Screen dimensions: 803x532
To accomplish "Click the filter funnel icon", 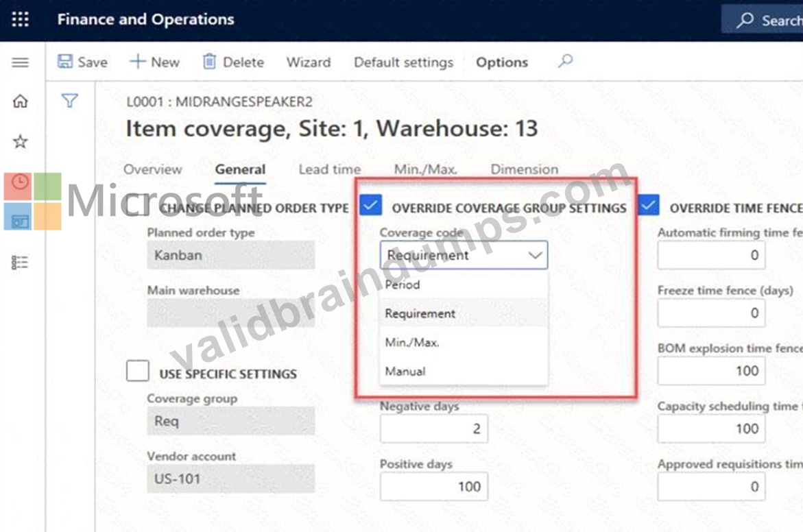I will click(70, 100).
